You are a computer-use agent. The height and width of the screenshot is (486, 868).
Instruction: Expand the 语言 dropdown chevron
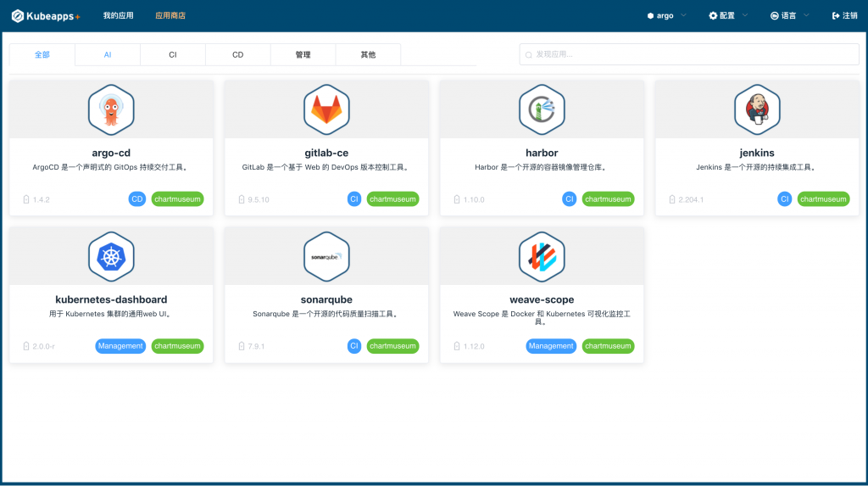point(806,15)
